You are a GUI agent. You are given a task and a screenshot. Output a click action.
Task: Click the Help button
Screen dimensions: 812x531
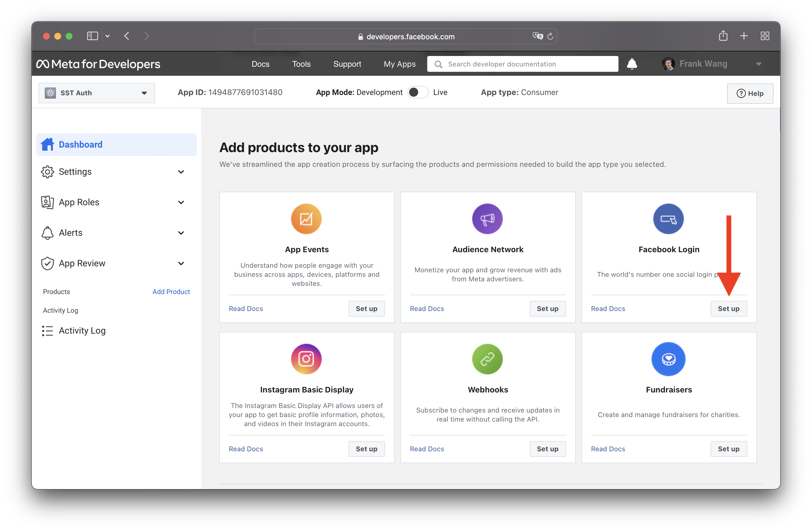pos(750,93)
